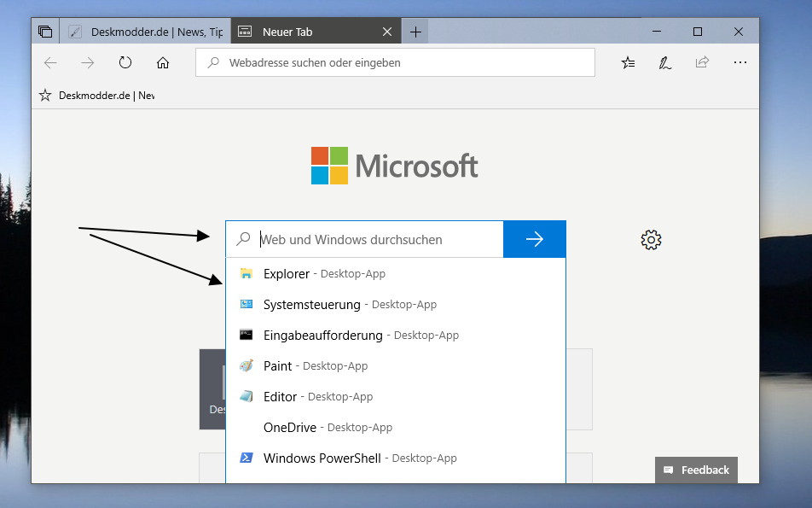The height and width of the screenshot is (508, 812).
Task: Maximize the Edge window
Action: click(698, 32)
